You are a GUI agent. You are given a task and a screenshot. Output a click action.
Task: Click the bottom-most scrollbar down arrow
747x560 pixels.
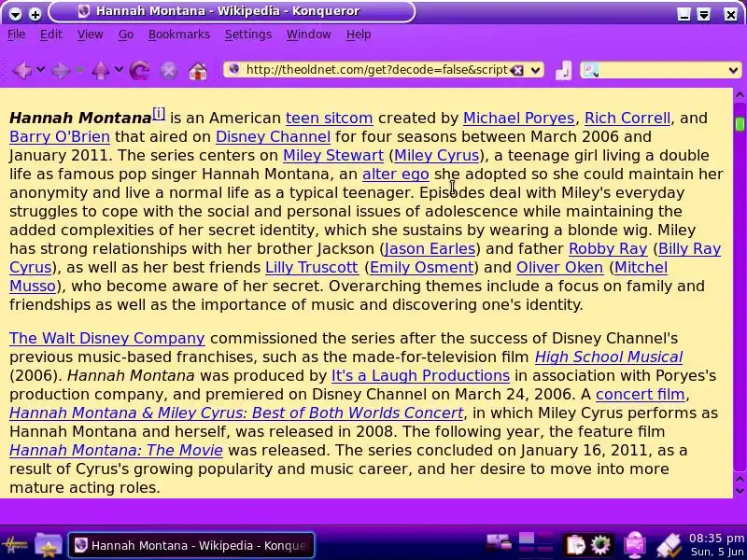[740, 491]
